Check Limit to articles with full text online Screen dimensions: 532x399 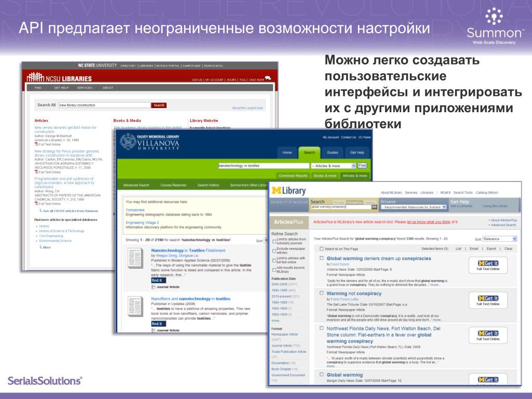[274, 260]
